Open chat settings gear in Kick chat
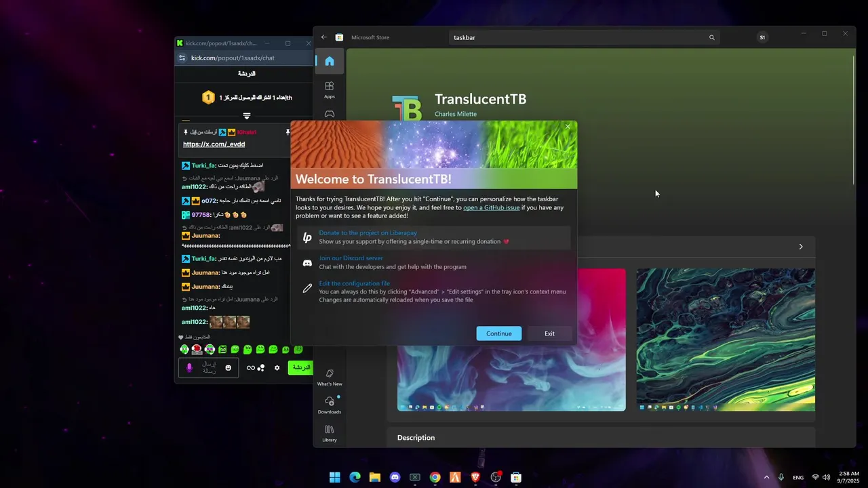Image resolution: width=868 pixels, height=488 pixels. 277,368
